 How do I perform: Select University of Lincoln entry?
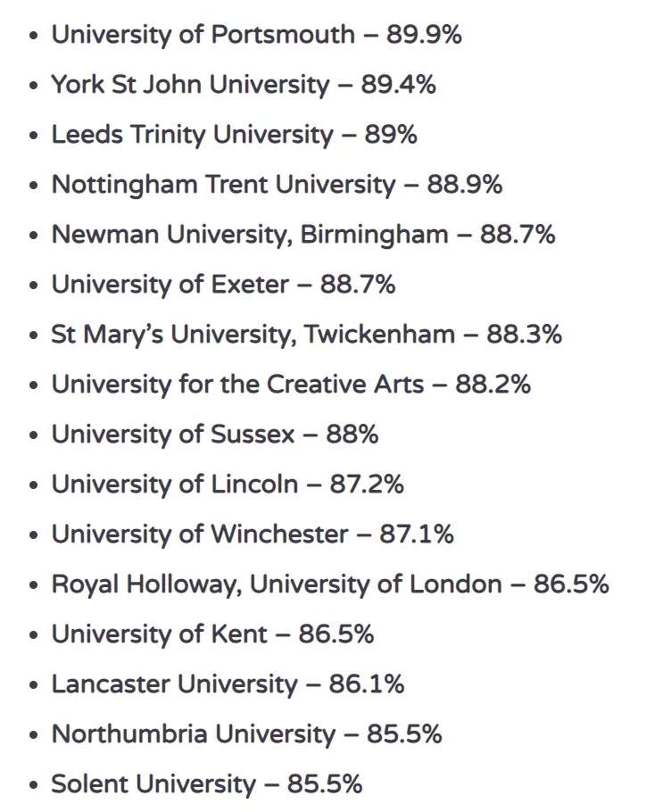[x=228, y=485]
